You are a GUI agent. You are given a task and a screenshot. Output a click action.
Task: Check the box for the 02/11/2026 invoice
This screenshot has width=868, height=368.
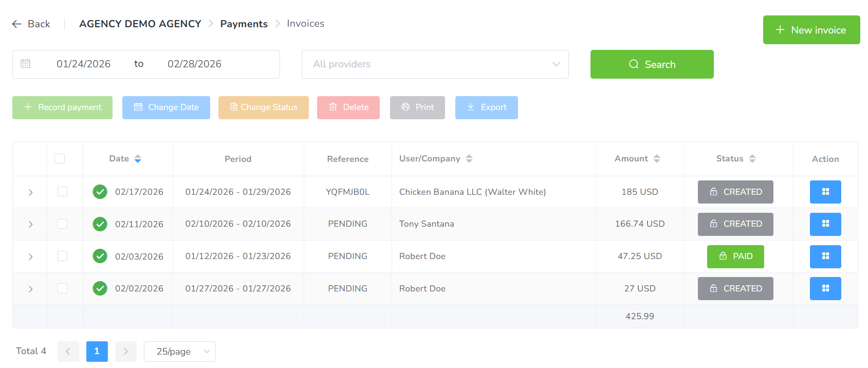[62, 224]
